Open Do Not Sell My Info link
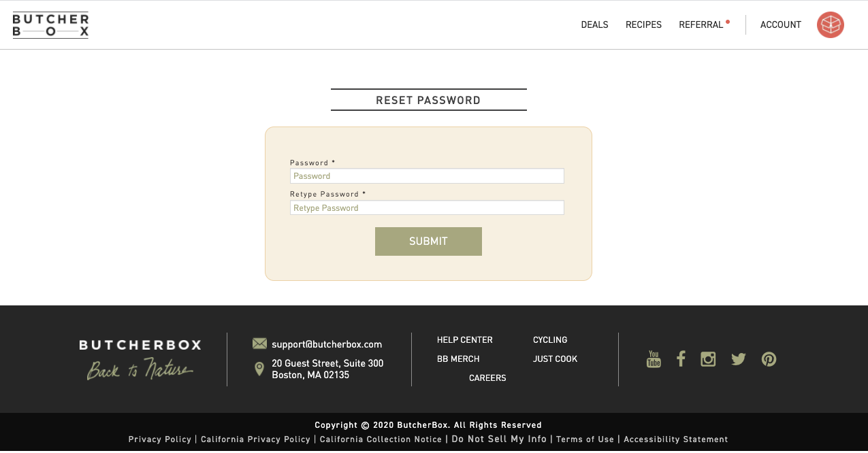The image size is (868, 453). [499, 439]
